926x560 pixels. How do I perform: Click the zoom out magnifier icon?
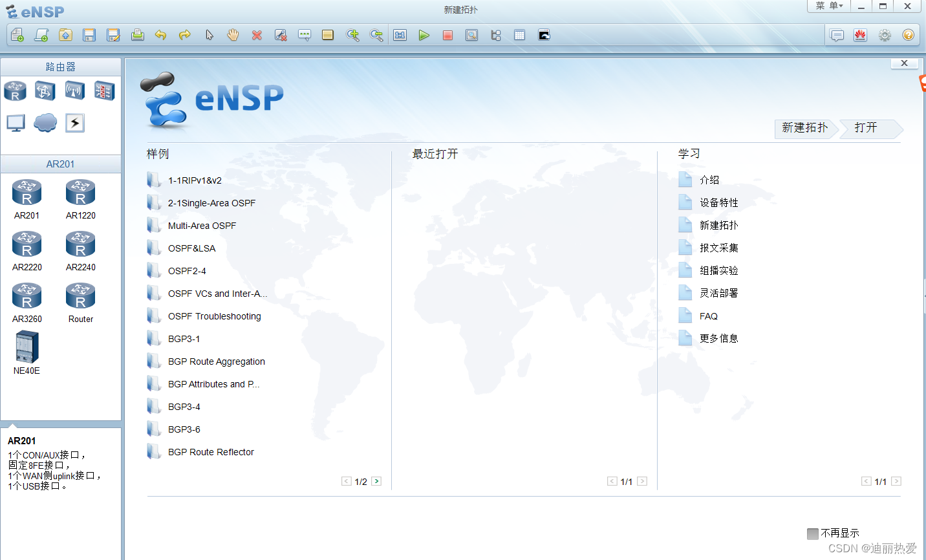pyautogui.click(x=376, y=35)
